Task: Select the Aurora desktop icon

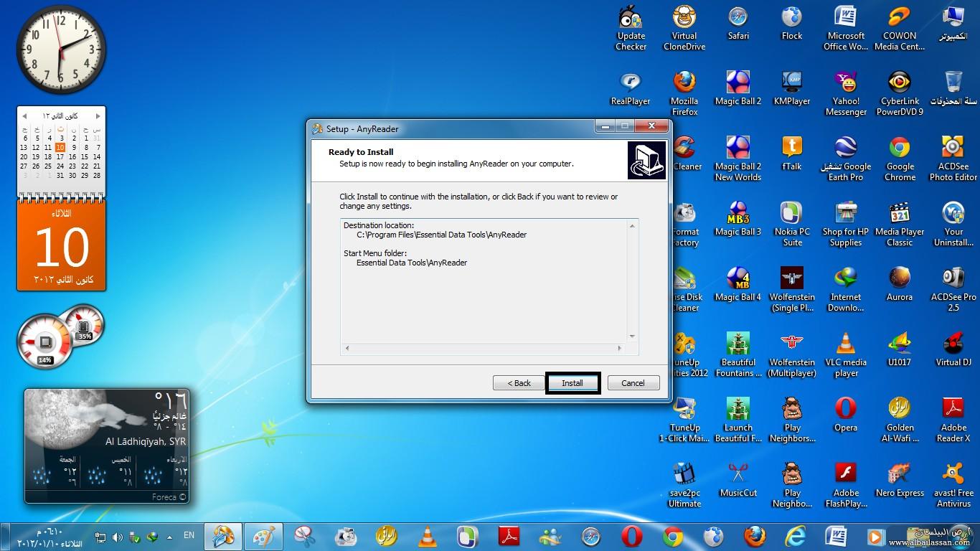Action: [x=900, y=285]
